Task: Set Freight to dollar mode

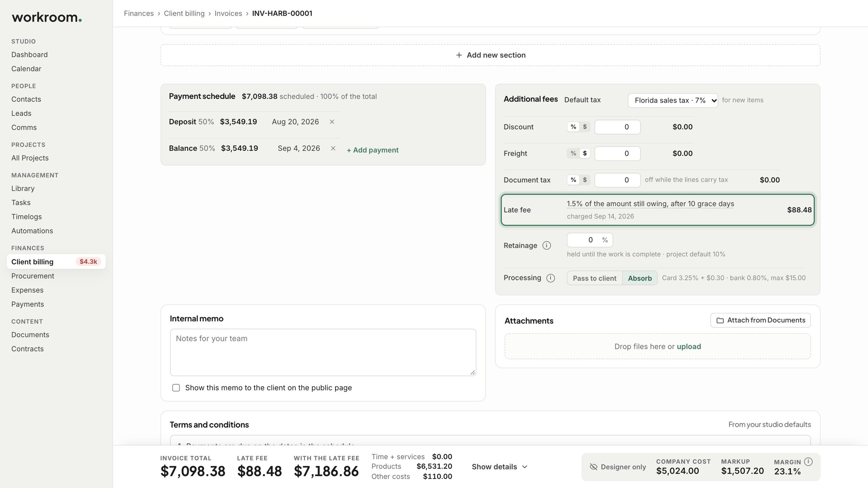Action: click(x=585, y=153)
